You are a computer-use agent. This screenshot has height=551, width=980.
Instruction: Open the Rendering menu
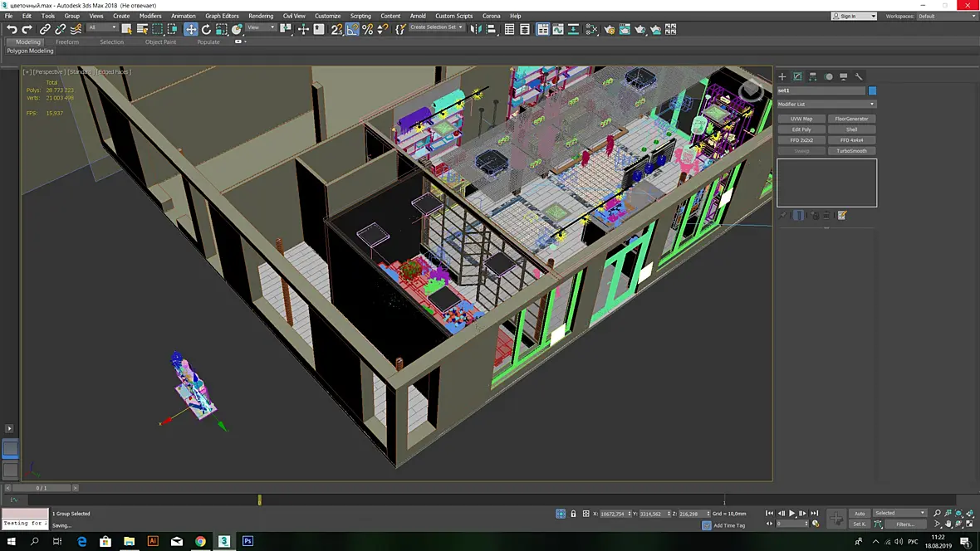click(261, 17)
